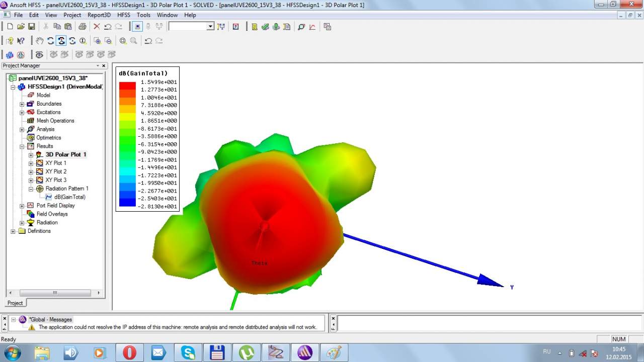
Task: Select the Pan hand tool
Action: click(40, 41)
